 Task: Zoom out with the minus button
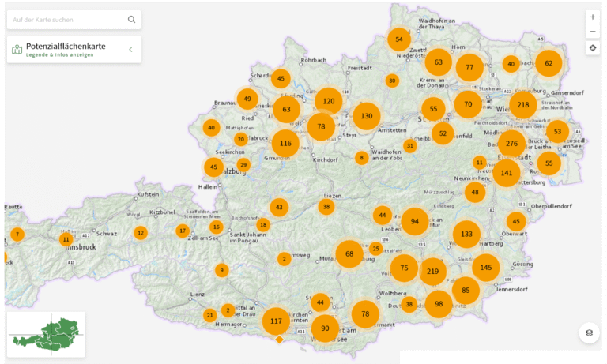click(593, 32)
